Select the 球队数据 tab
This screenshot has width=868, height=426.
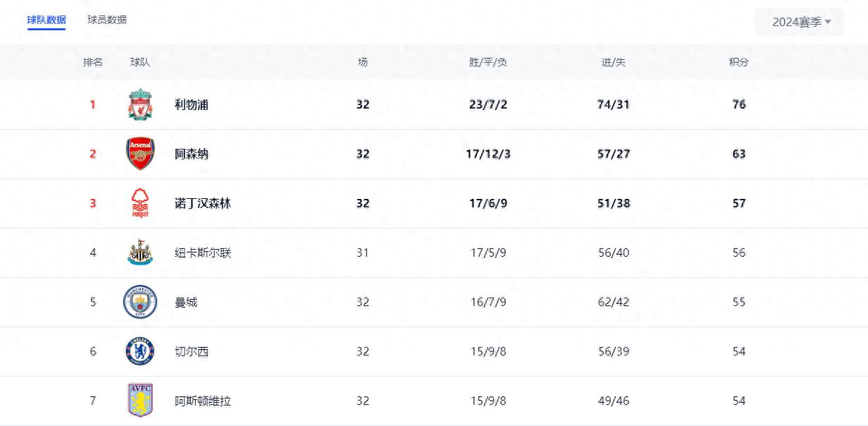coord(46,20)
